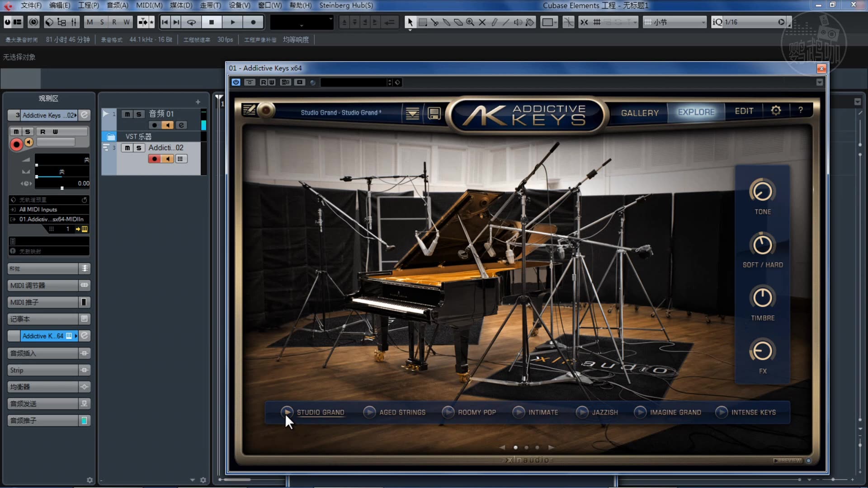868x488 pixels.
Task: Mute the Addicti...02 track in list
Action: [x=127, y=148]
